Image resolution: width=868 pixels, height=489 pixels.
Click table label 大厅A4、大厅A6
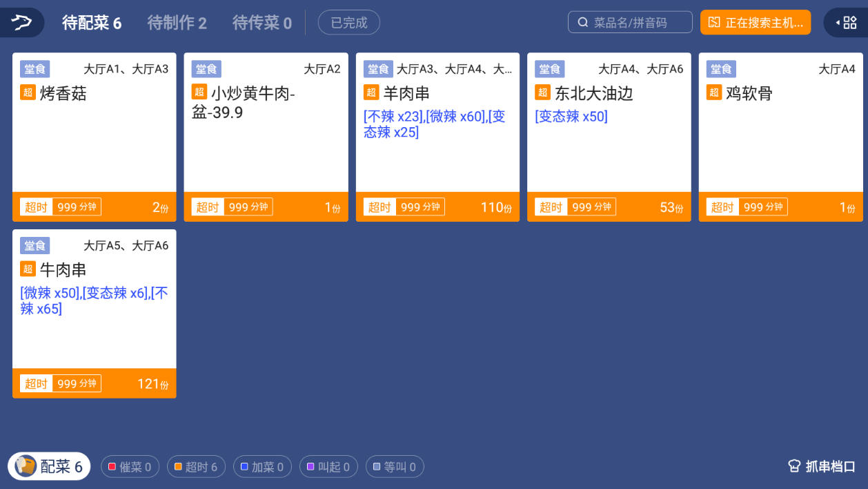(641, 69)
